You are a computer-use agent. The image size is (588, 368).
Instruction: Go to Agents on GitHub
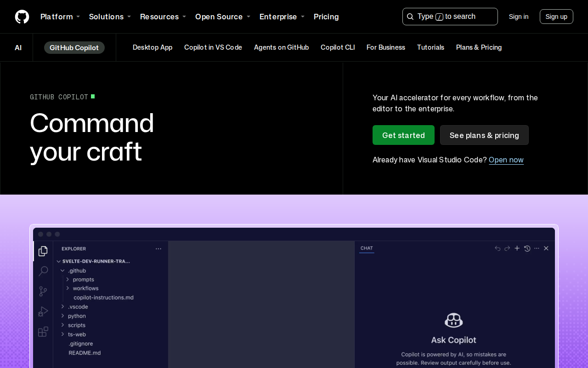click(282, 47)
